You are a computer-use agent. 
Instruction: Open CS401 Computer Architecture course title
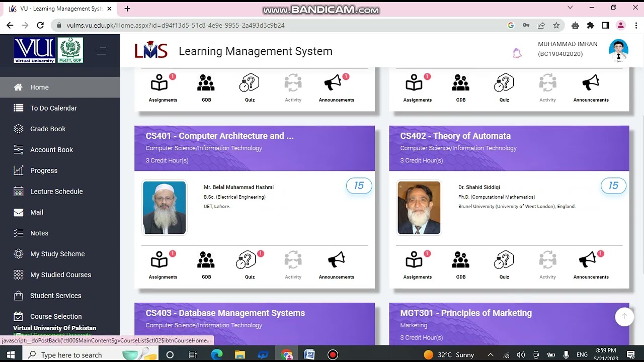click(219, 136)
